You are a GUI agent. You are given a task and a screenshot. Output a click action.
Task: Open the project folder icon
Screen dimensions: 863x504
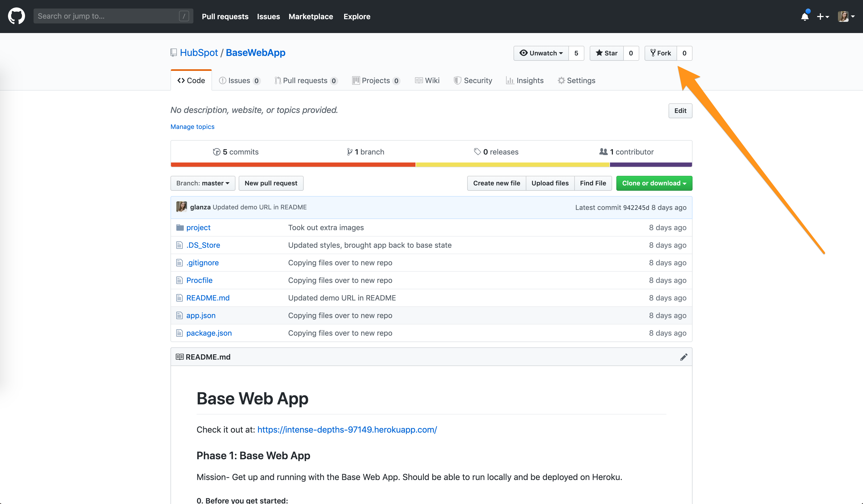(180, 228)
